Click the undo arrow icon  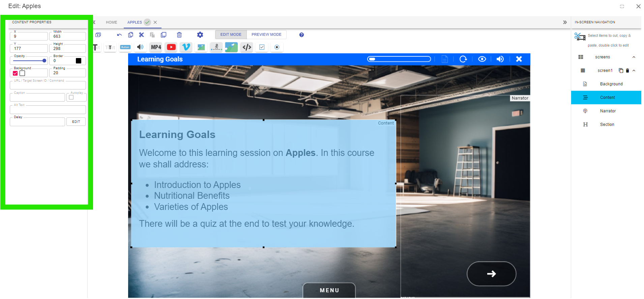[x=119, y=35]
